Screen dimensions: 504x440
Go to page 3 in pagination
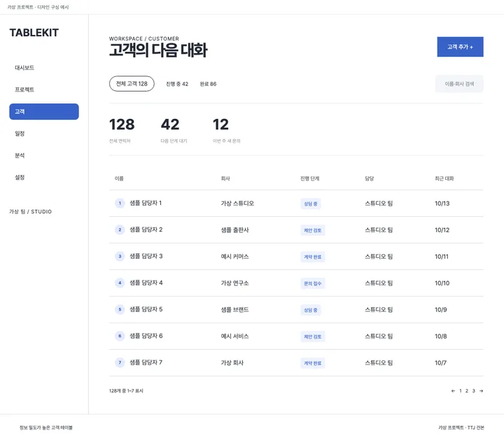(473, 391)
